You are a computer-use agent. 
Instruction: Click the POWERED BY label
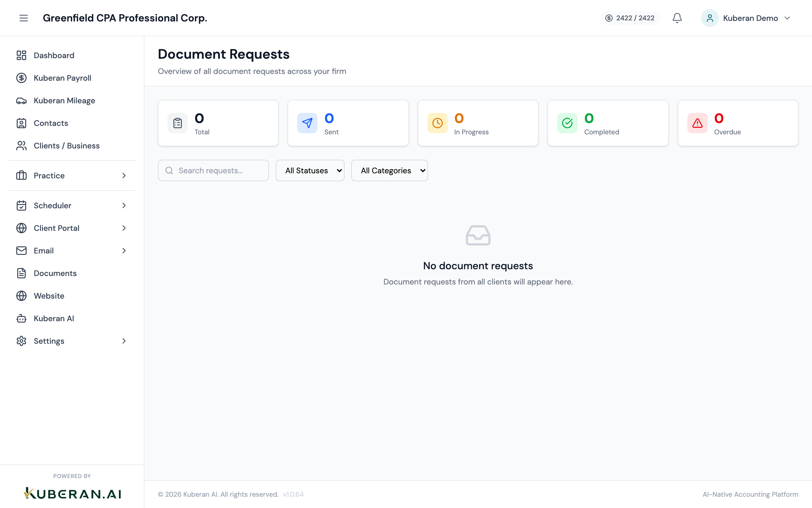pyautogui.click(x=72, y=476)
